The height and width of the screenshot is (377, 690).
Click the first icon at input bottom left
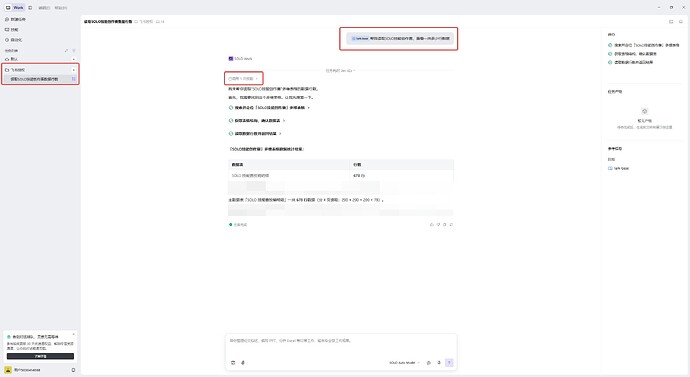(x=233, y=362)
